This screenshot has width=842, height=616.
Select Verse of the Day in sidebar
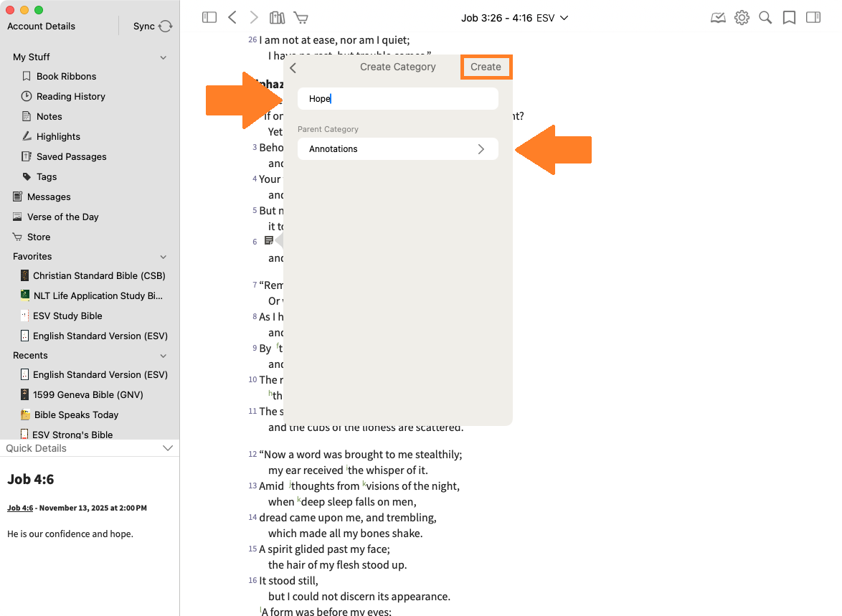pos(62,217)
